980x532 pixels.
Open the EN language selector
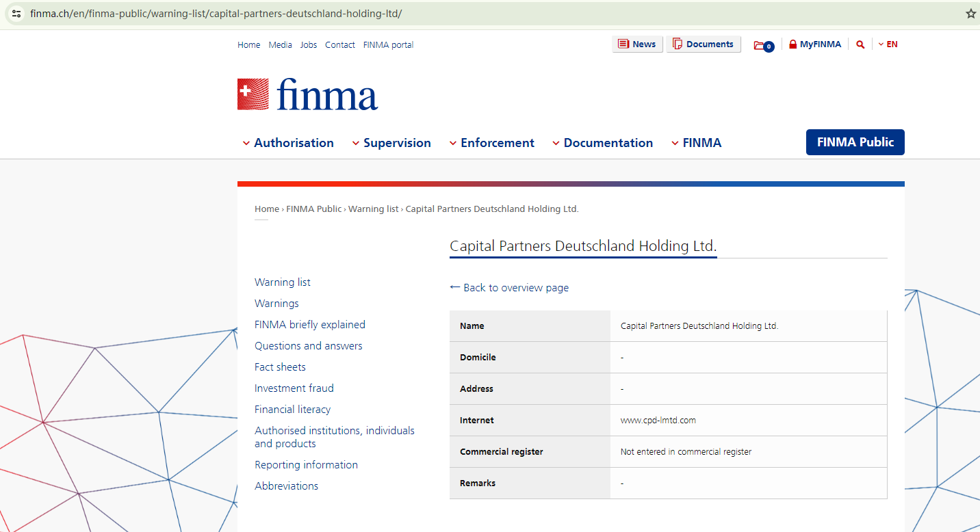[x=888, y=44]
